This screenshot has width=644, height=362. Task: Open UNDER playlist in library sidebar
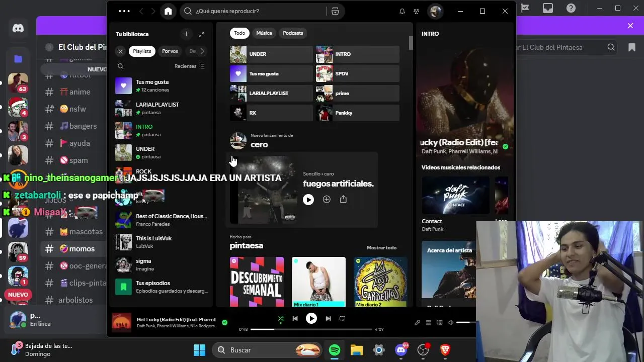click(162, 152)
